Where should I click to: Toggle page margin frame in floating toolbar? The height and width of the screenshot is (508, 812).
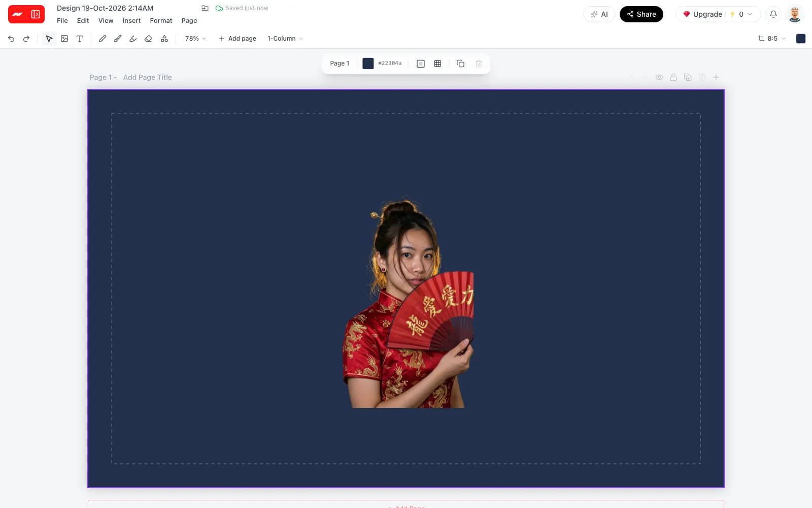click(421, 63)
